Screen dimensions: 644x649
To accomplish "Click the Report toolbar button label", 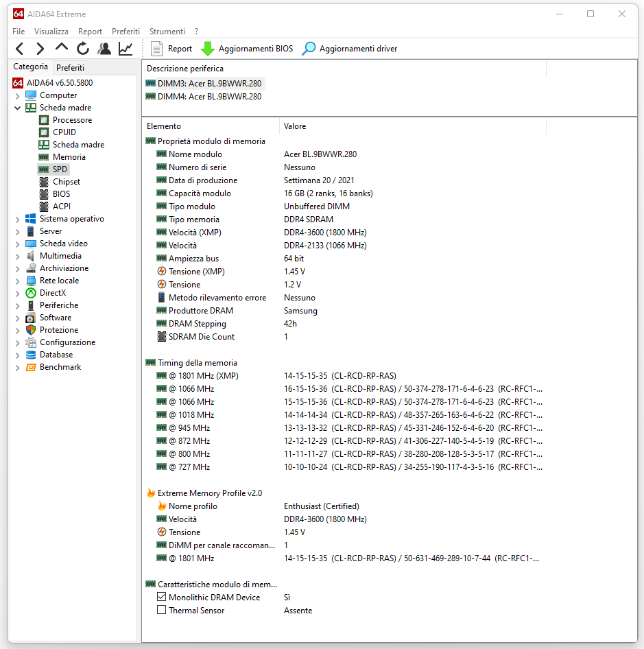I will point(180,49).
